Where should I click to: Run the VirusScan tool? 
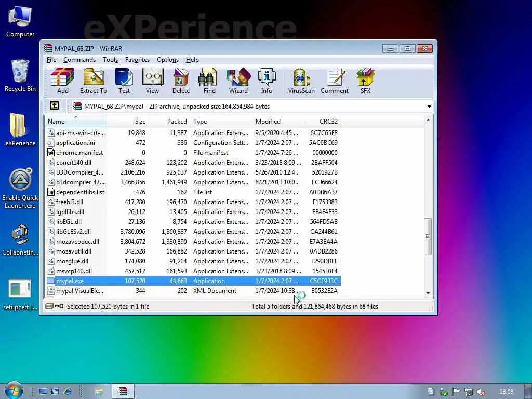tap(301, 81)
